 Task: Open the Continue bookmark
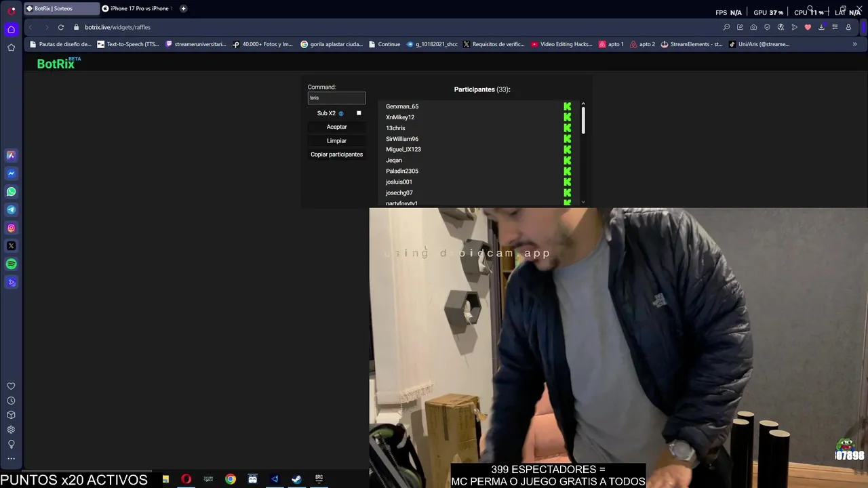[x=384, y=44]
